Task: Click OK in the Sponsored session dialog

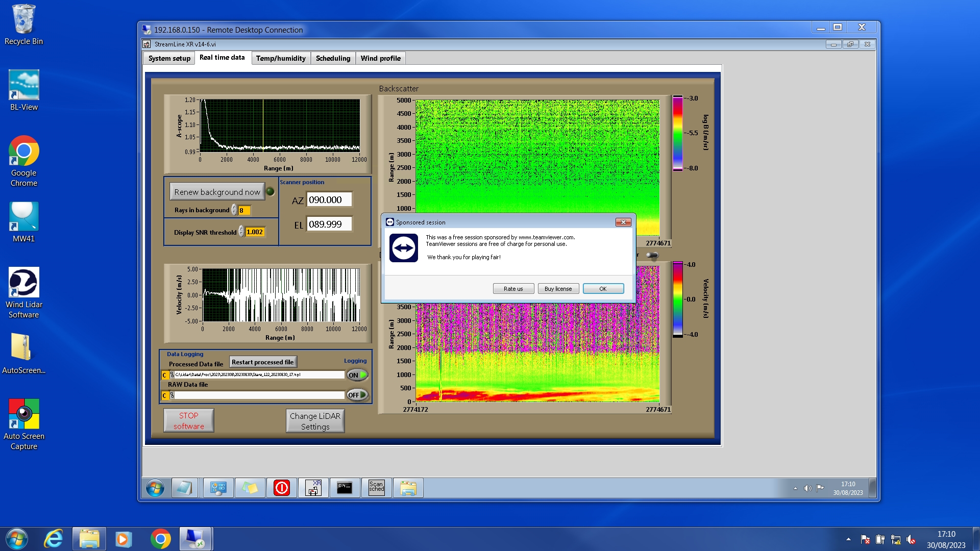Action: coord(603,289)
